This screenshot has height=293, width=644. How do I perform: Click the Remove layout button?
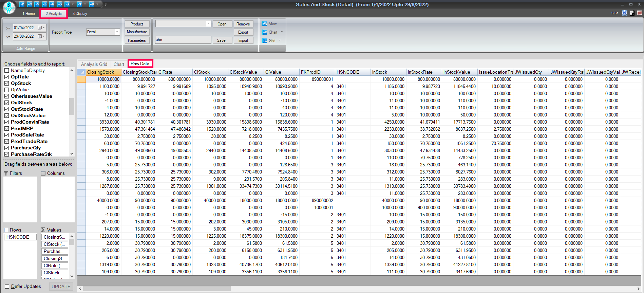(243, 24)
